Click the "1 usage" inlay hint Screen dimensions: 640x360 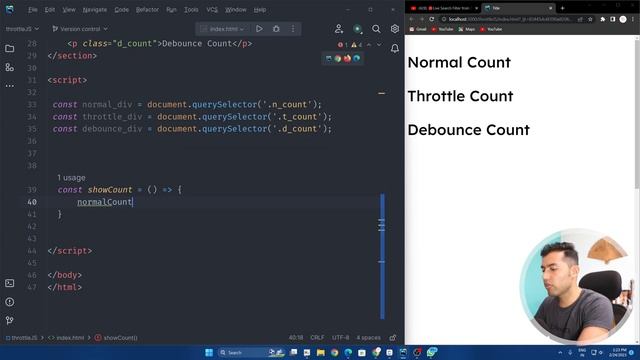(71, 178)
